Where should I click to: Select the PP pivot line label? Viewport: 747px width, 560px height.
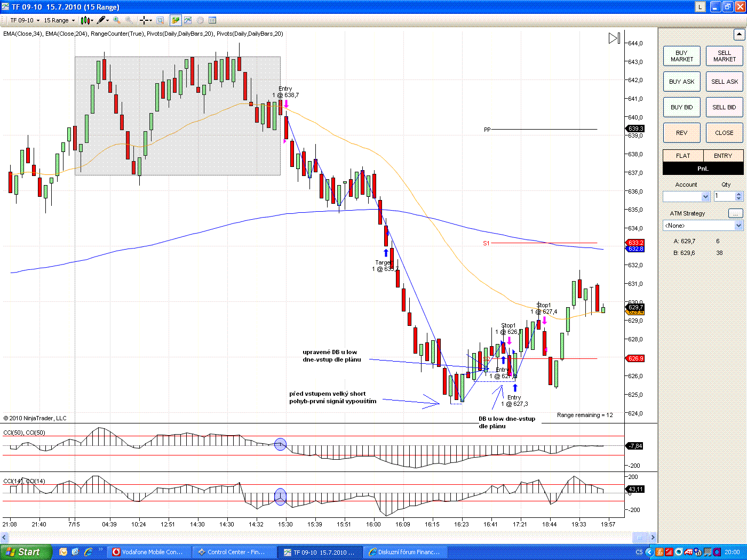click(x=487, y=130)
